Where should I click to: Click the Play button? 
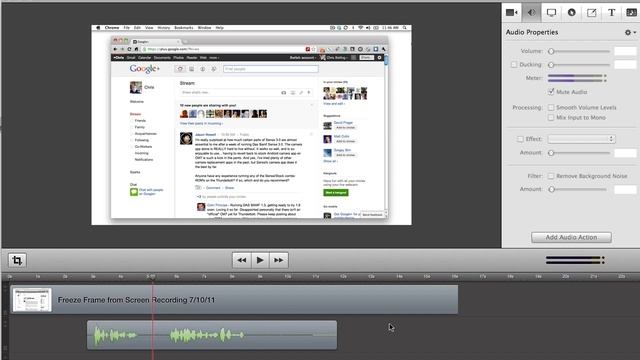[x=260, y=260]
